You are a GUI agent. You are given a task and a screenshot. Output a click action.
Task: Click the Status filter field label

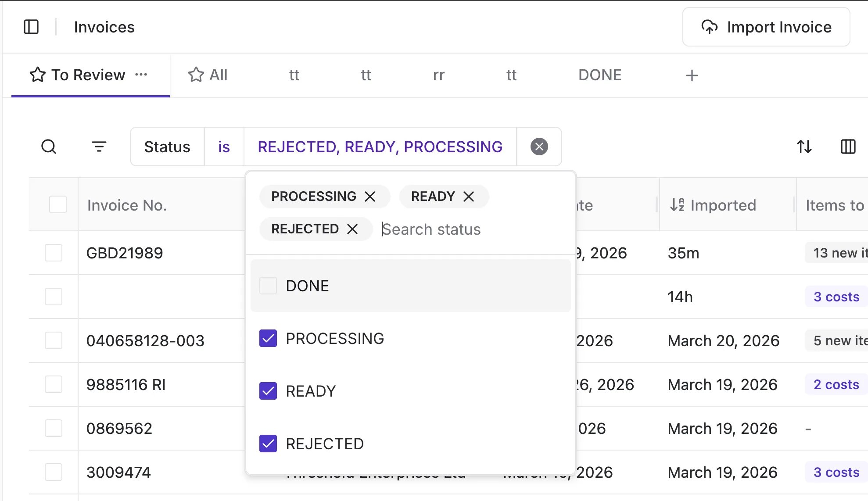[167, 147]
